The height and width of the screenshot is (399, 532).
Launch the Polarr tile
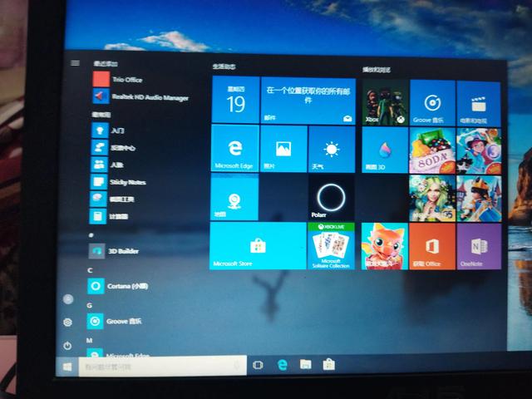[331, 198]
